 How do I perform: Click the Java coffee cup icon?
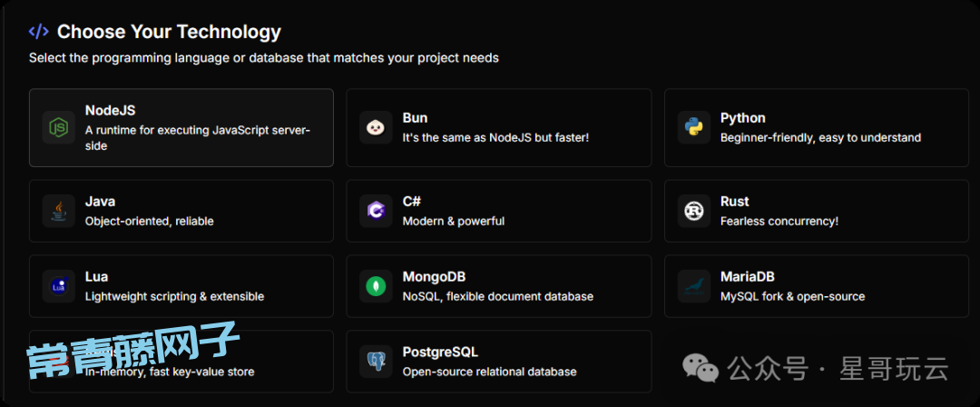pyautogui.click(x=58, y=211)
